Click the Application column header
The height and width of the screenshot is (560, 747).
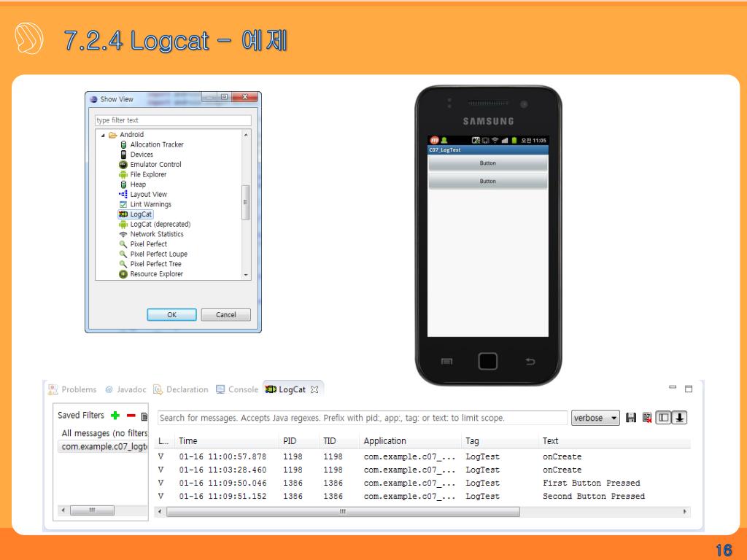(x=410, y=441)
